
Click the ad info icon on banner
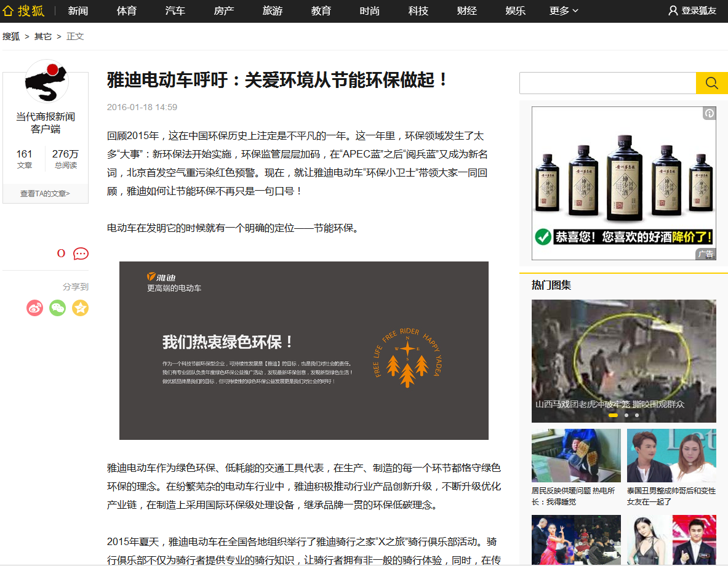(x=709, y=113)
